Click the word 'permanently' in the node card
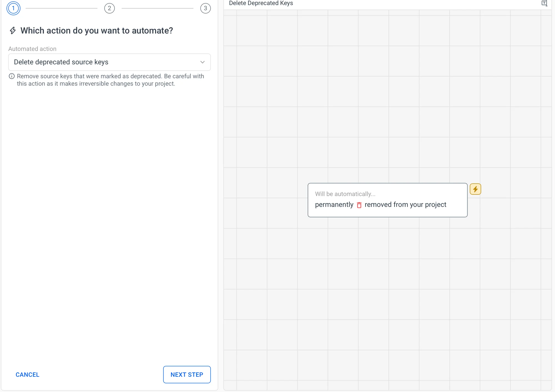The width and height of the screenshot is (555, 392). [x=334, y=205]
